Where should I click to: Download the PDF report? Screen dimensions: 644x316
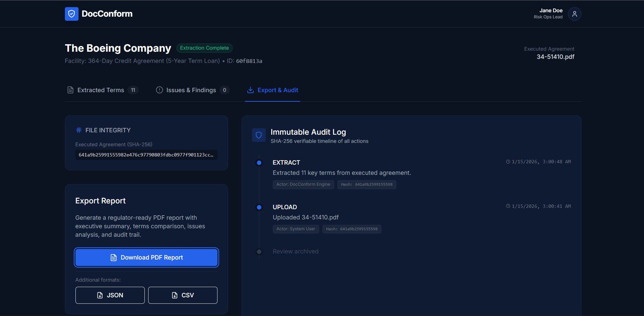(x=146, y=257)
